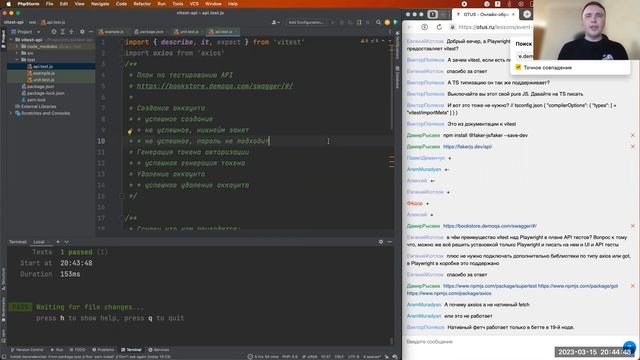This screenshot has height=360, width=640.
Task: Close the OTUS browser tab
Action: click(x=513, y=14)
